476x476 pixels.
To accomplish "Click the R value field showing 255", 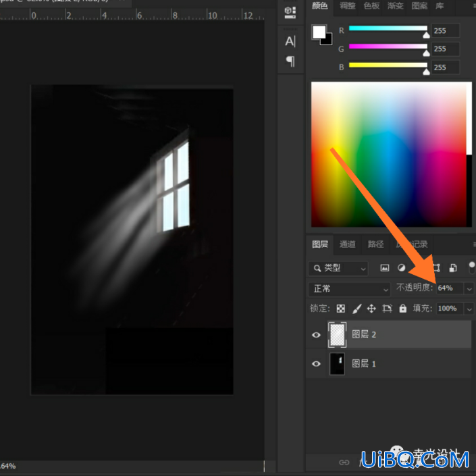I will pyautogui.click(x=446, y=30).
